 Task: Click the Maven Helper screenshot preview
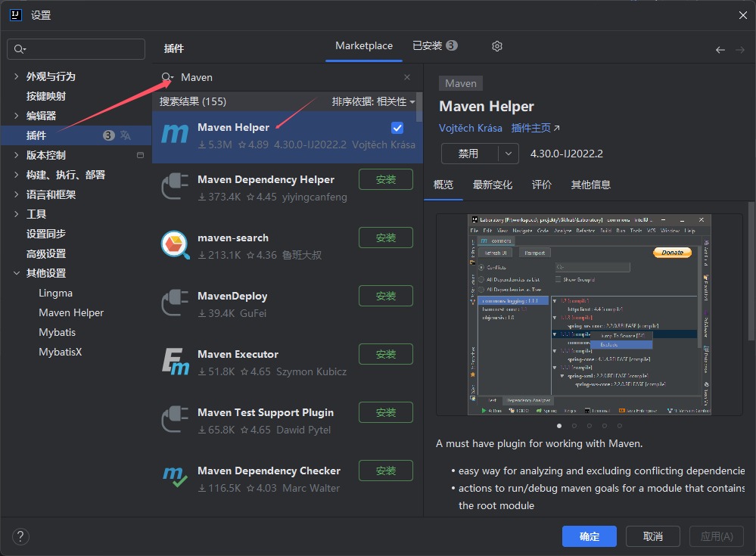(590, 315)
